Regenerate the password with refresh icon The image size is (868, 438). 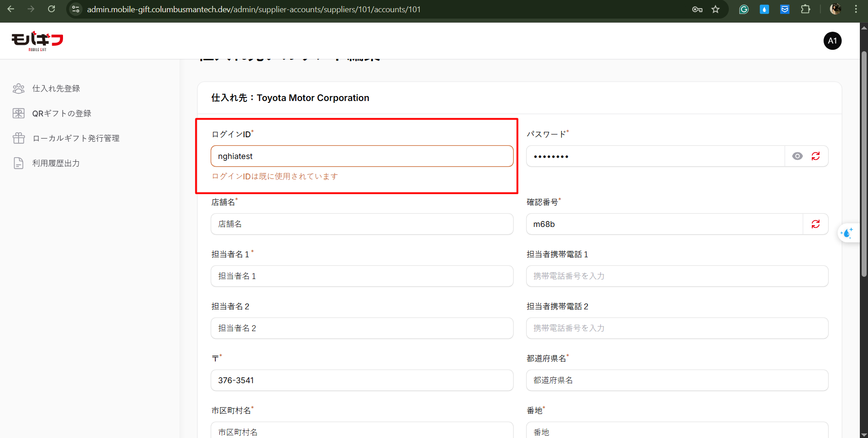point(815,156)
